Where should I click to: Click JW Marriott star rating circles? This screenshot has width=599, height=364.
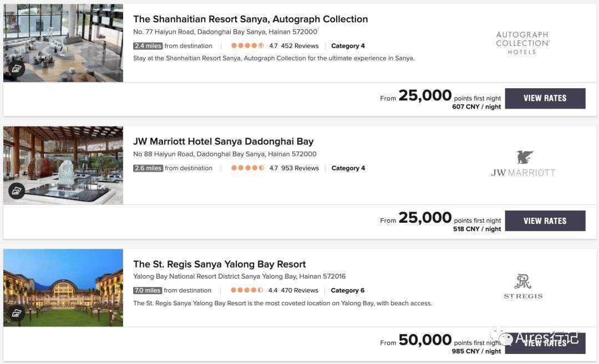(247, 168)
